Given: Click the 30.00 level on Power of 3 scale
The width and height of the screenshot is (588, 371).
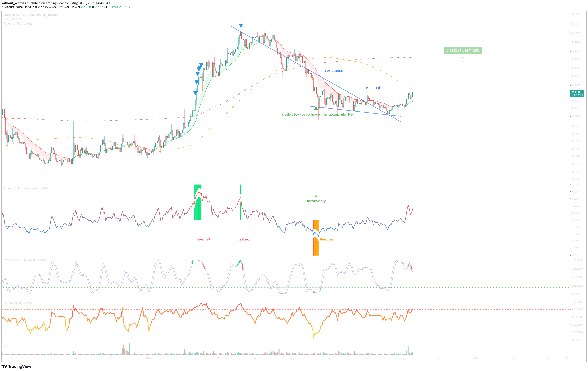Looking at the screenshot, I should click(x=576, y=234).
